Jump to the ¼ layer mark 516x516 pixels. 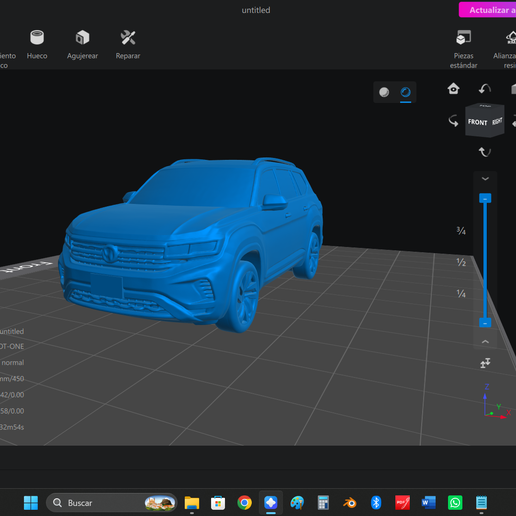pyautogui.click(x=461, y=294)
